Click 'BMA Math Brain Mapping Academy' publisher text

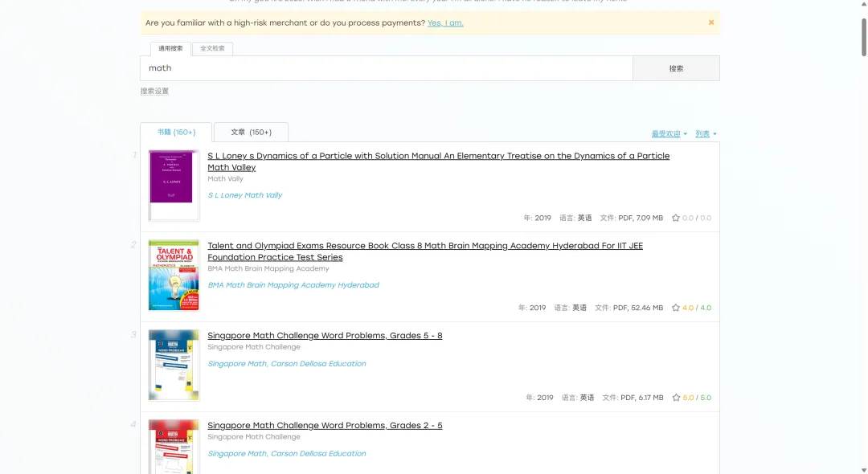click(x=268, y=268)
